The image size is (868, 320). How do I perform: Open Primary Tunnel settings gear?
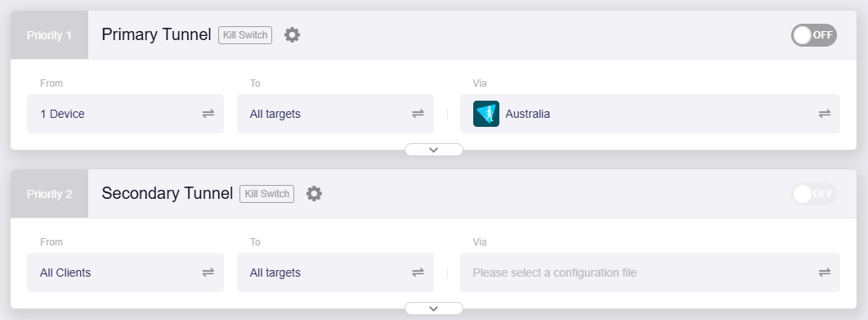(x=293, y=35)
